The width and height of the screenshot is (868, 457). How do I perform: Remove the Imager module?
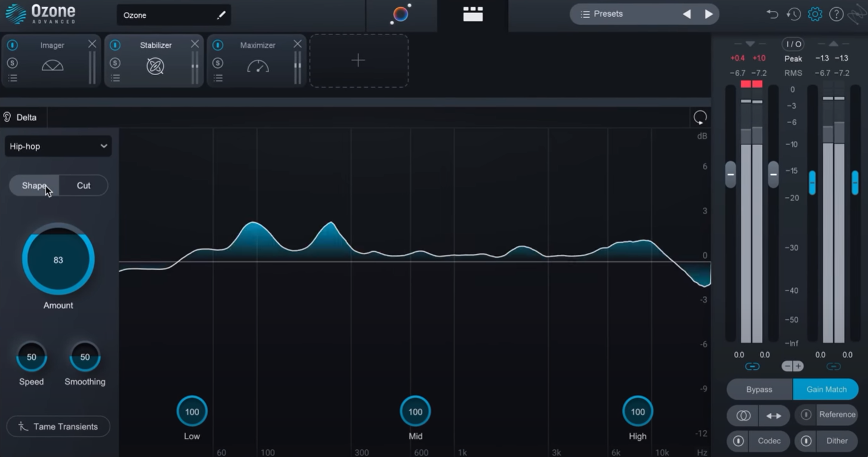click(92, 44)
